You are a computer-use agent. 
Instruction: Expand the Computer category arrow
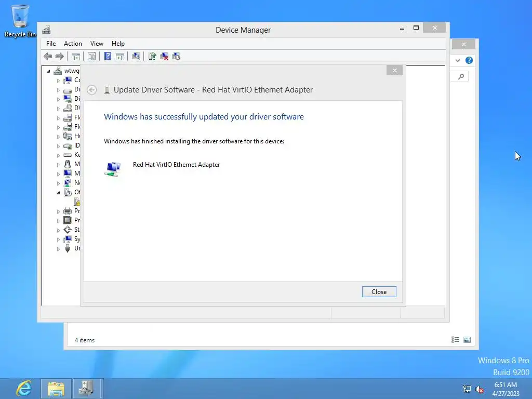click(58, 81)
